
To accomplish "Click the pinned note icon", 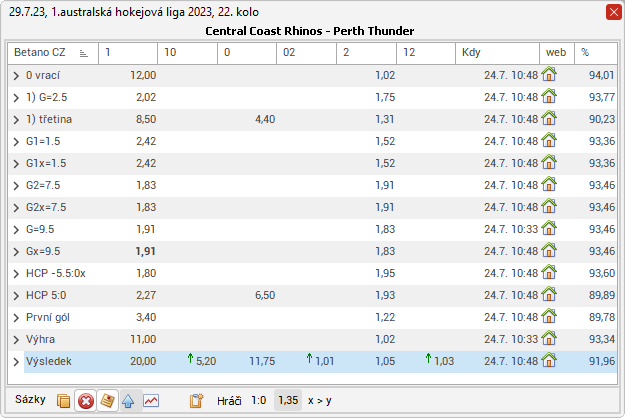I will coord(107,400).
